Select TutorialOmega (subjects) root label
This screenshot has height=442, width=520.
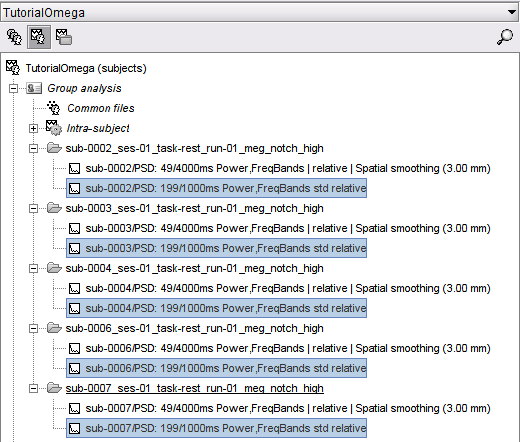click(86, 68)
